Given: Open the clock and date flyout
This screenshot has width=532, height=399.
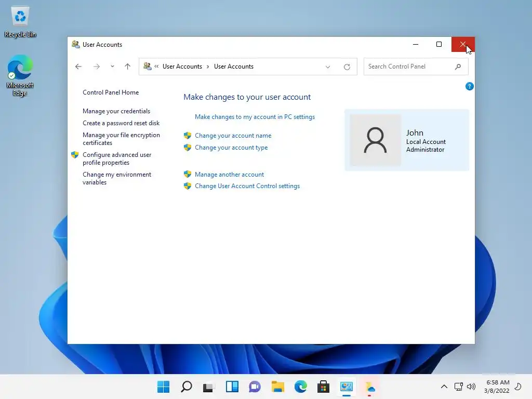Looking at the screenshot, I should [x=497, y=387].
